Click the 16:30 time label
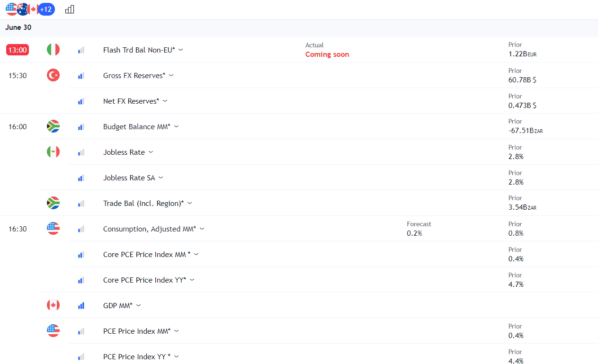Image resolution: width=598 pixels, height=364 pixels. pos(18,229)
